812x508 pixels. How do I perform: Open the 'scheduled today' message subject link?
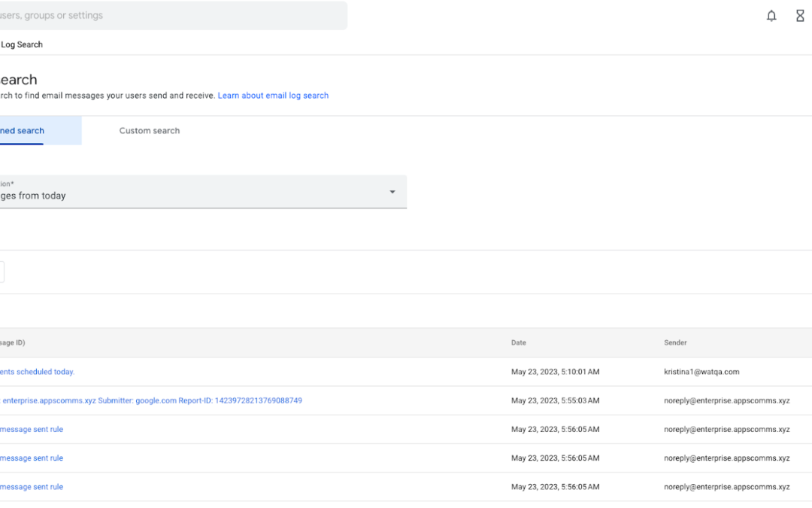(x=38, y=372)
